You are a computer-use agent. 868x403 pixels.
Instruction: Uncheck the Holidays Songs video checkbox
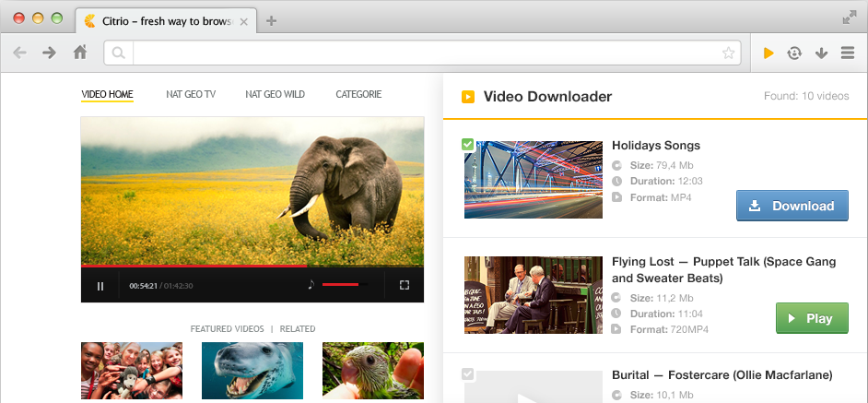[x=467, y=144]
